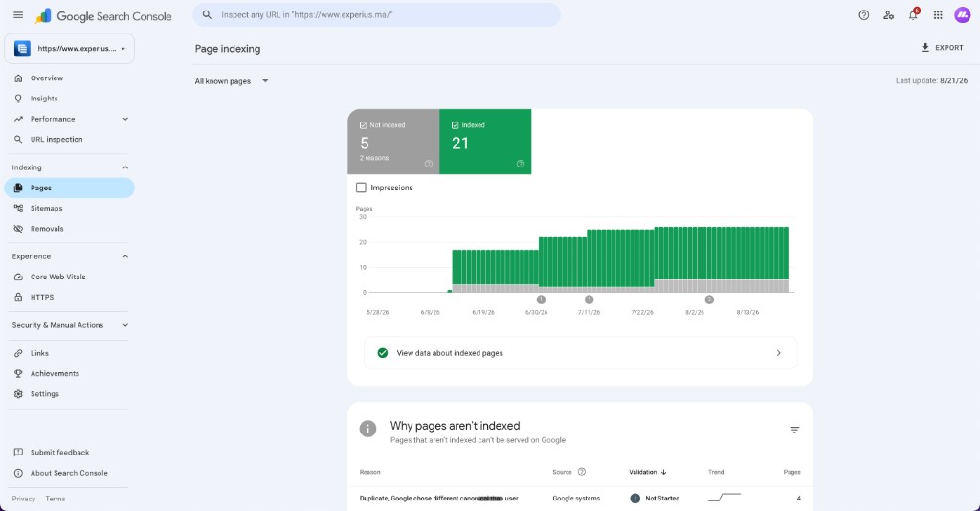Image resolution: width=980 pixels, height=511 pixels.
Task: Click the filter icon in Why pages aren't indexed
Action: pos(794,430)
